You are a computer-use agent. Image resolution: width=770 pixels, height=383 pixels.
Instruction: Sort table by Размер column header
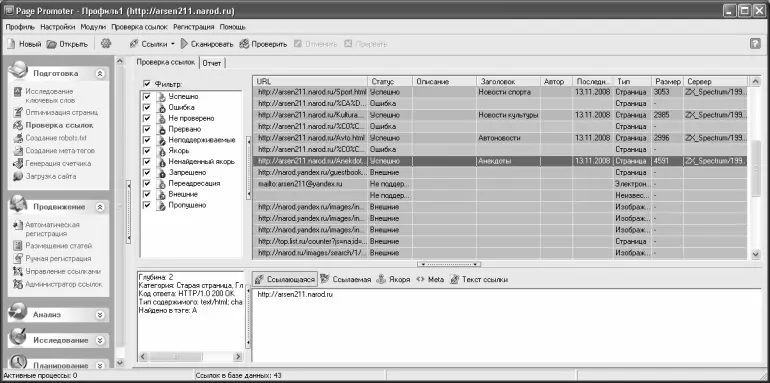click(667, 82)
